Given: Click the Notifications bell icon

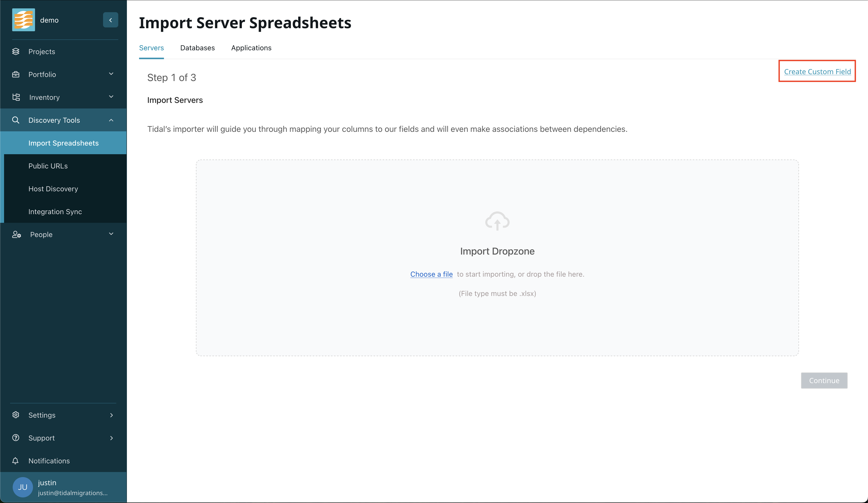Looking at the screenshot, I should (x=15, y=461).
